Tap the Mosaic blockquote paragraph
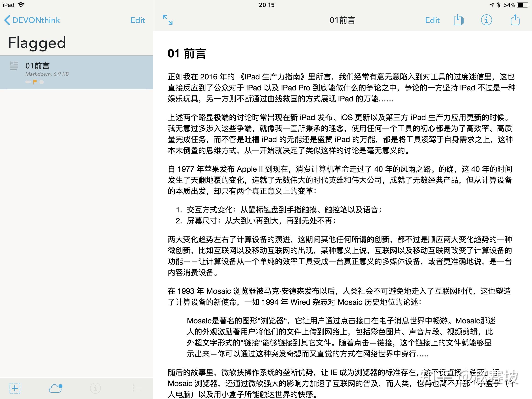This screenshot has width=532, height=399. click(x=341, y=337)
